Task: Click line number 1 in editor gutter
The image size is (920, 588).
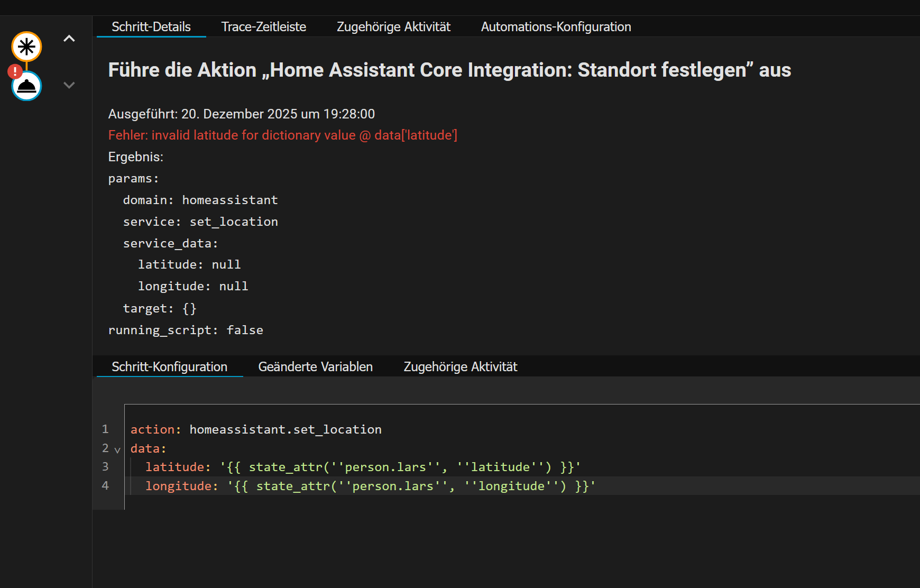Action: click(105, 429)
